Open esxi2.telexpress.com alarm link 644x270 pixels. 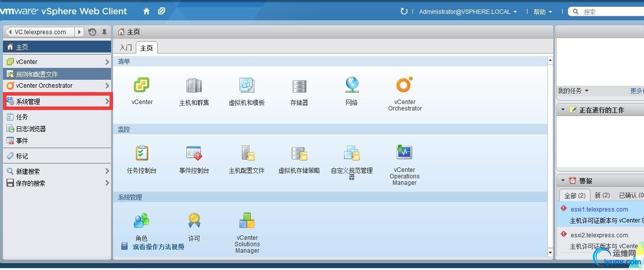tap(599, 235)
